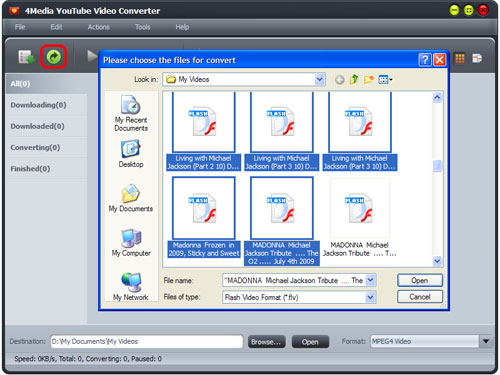Click the gray play/start toolbar icon
The height and width of the screenshot is (375, 500).
[x=92, y=56]
